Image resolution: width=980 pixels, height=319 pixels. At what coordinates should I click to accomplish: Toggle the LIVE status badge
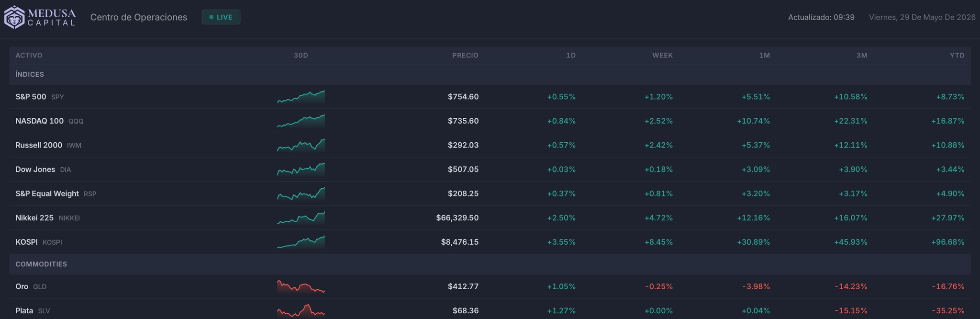coord(221,17)
